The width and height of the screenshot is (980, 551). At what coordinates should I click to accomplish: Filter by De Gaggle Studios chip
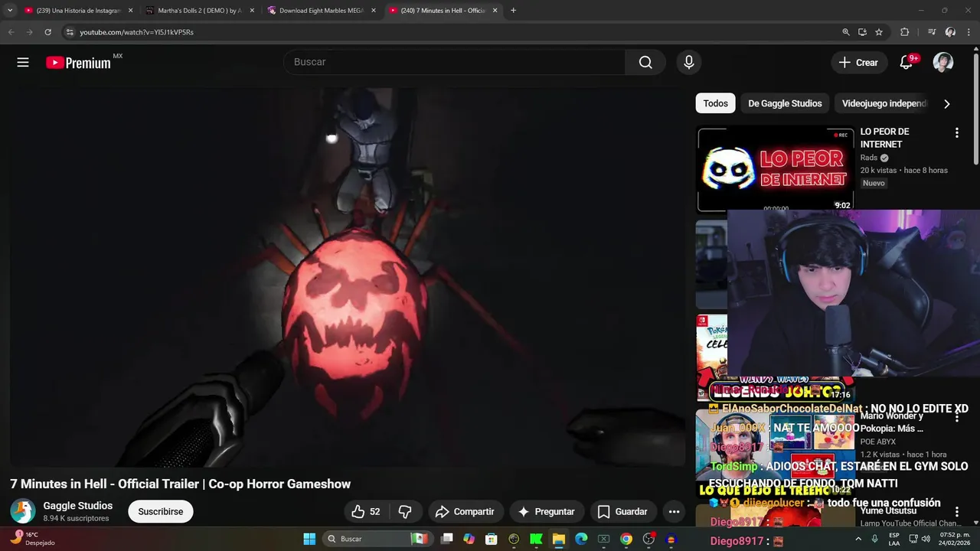click(785, 103)
